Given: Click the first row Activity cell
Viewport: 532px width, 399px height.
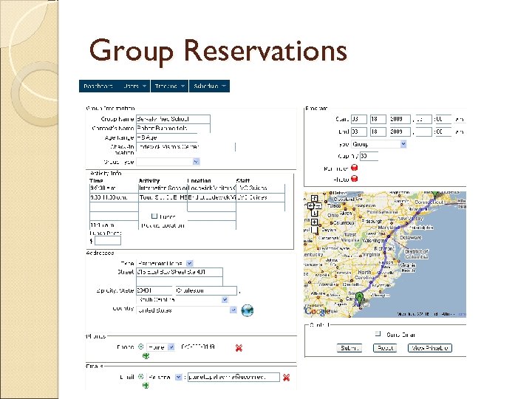Looking at the screenshot, I should click(163, 188).
